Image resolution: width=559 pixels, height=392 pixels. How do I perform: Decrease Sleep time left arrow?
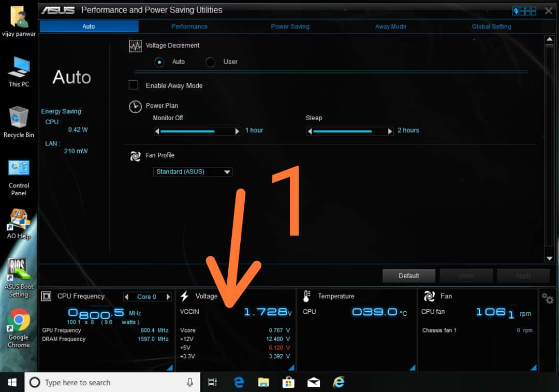tap(310, 132)
